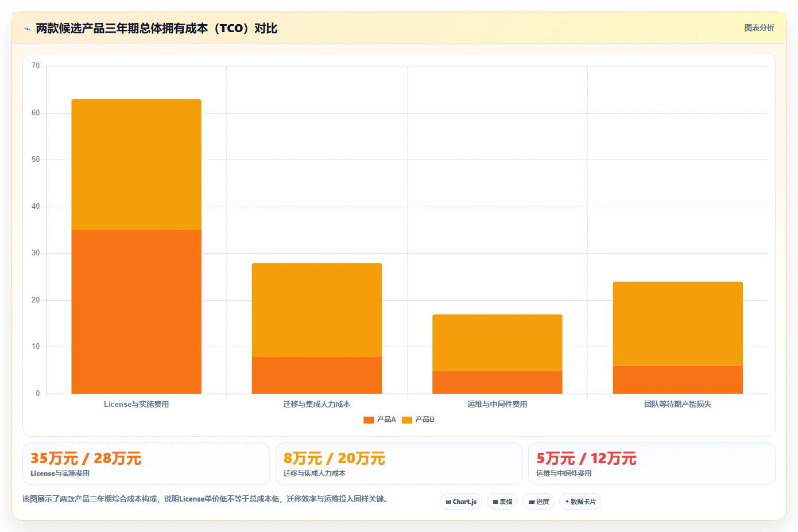Image resolution: width=798 pixels, height=532 pixels.
Task: Click the 产品A bar segment for License与实施费用
Action: click(136, 312)
